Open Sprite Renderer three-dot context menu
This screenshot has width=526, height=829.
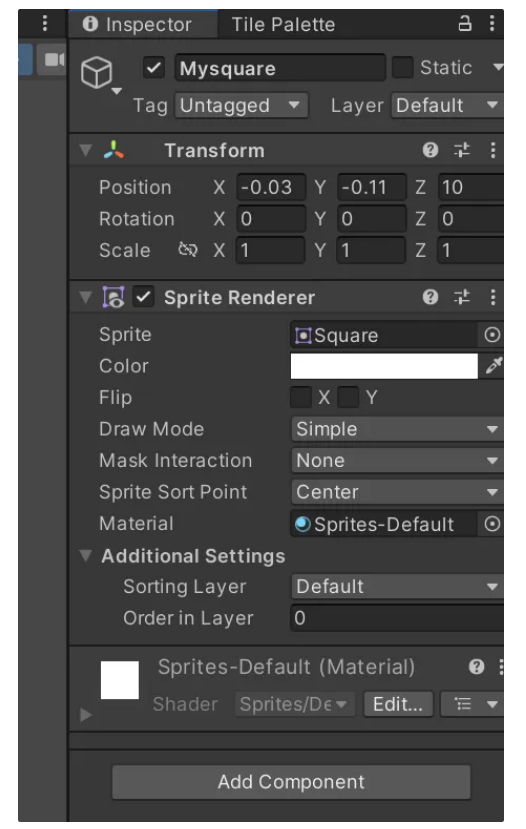[493, 297]
